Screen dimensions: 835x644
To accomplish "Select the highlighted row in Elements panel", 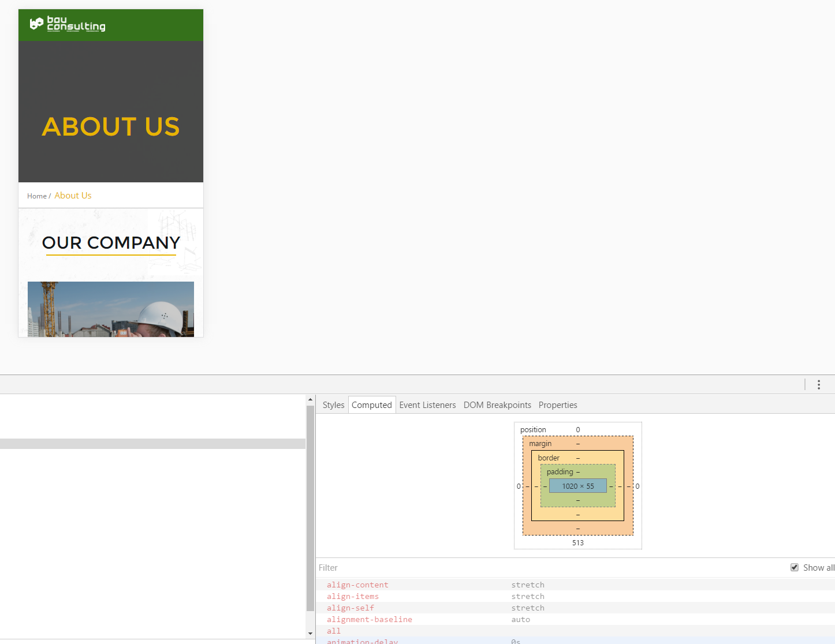I will click(x=152, y=444).
